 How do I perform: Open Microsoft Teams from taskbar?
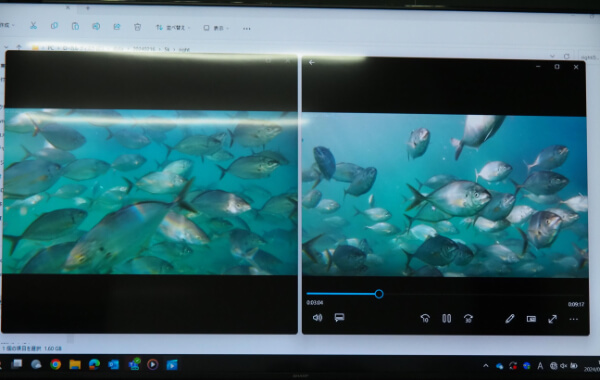(x=134, y=364)
